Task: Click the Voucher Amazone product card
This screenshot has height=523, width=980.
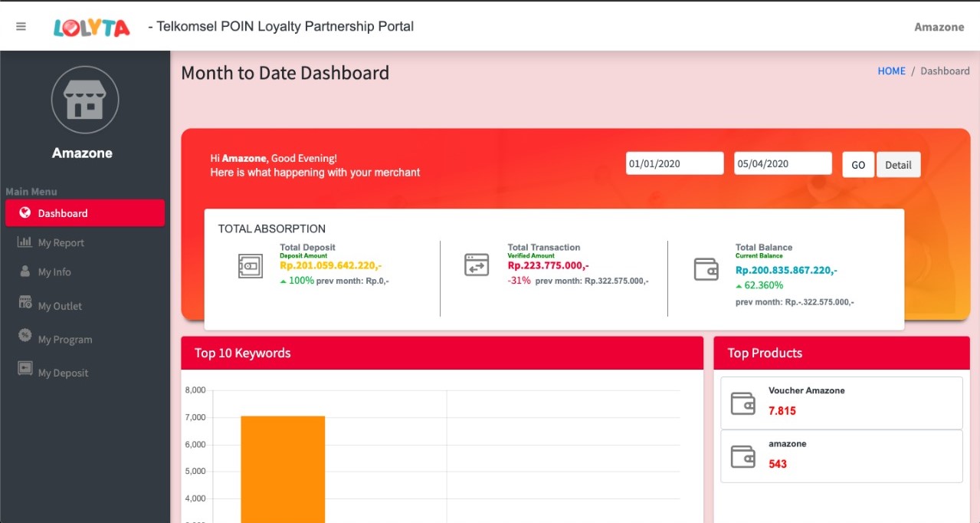Action: point(841,403)
